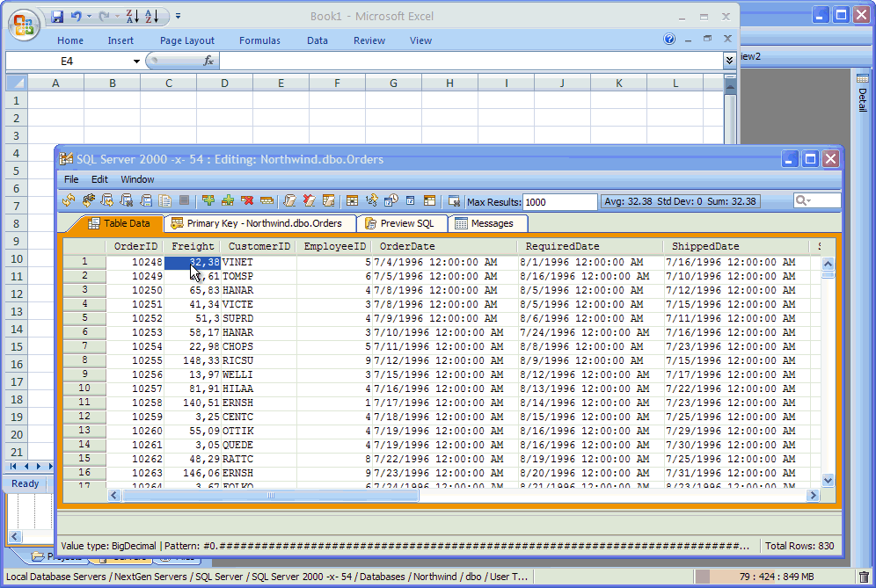Click the trash can icon in bottom status bar
The image size is (876, 588).
(x=864, y=577)
